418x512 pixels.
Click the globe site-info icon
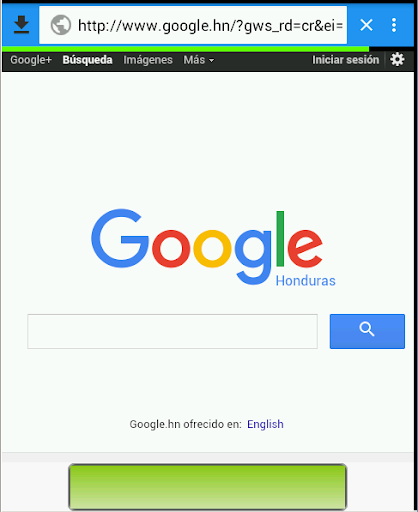[x=61, y=25]
